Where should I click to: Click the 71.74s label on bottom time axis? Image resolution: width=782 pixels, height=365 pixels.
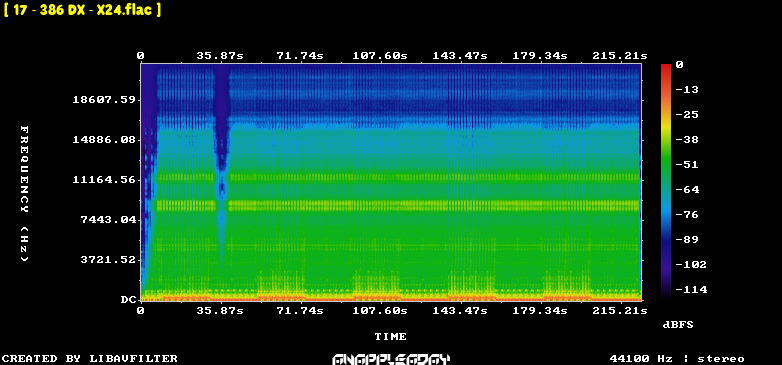300,311
